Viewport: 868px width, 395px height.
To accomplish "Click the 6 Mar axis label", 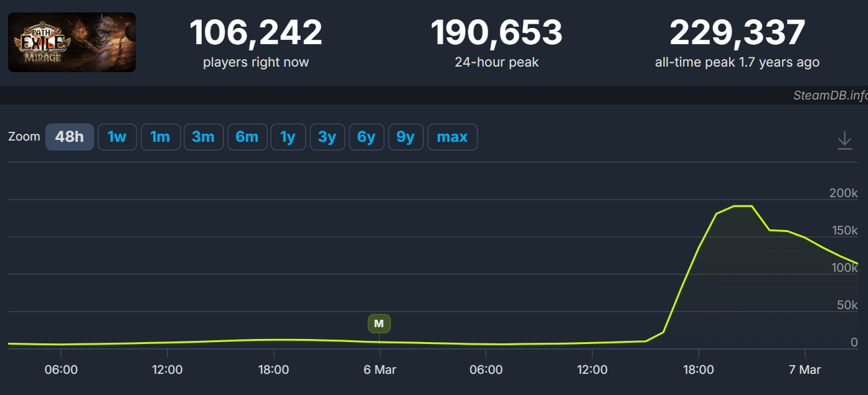I will (380, 369).
